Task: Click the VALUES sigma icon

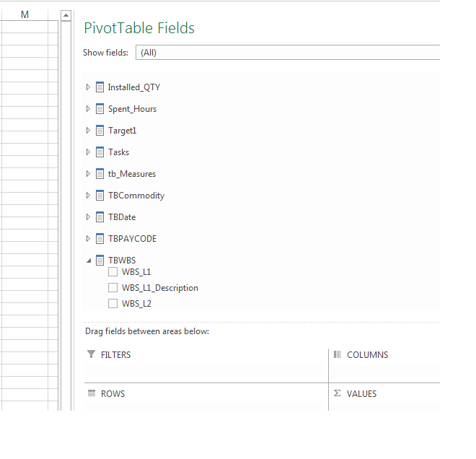Action: point(337,393)
